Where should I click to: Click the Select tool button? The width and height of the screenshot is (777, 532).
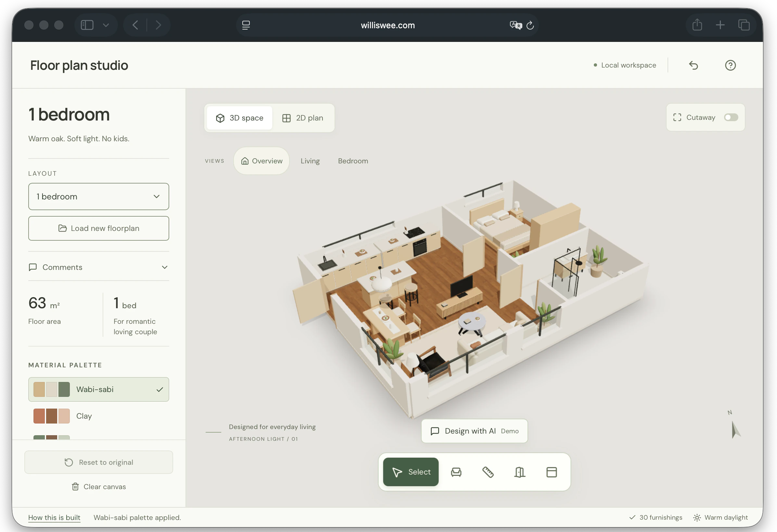coord(411,472)
